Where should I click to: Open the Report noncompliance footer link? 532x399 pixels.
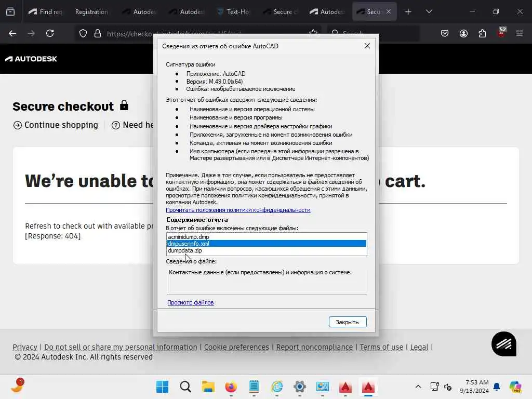314,347
